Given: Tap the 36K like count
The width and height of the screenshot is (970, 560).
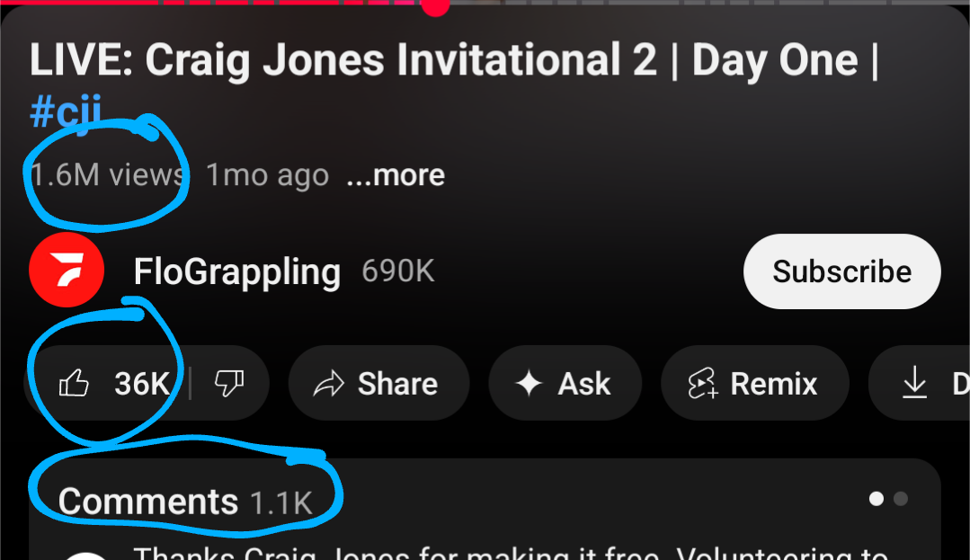Looking at the screenshot, I should click(142, 384).
